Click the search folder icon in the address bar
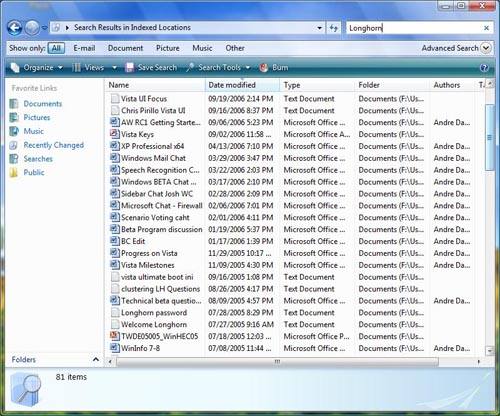The image size is (500, 416). click(57, 28)
